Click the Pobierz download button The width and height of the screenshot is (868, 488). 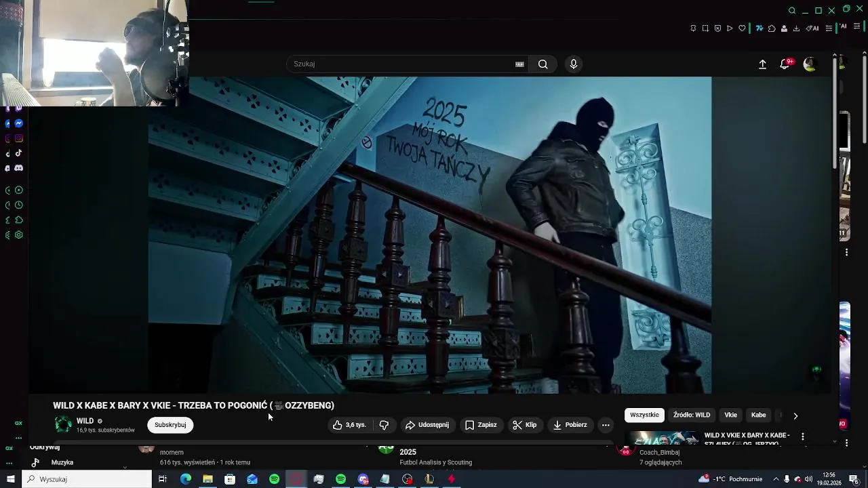coord(570,425)
